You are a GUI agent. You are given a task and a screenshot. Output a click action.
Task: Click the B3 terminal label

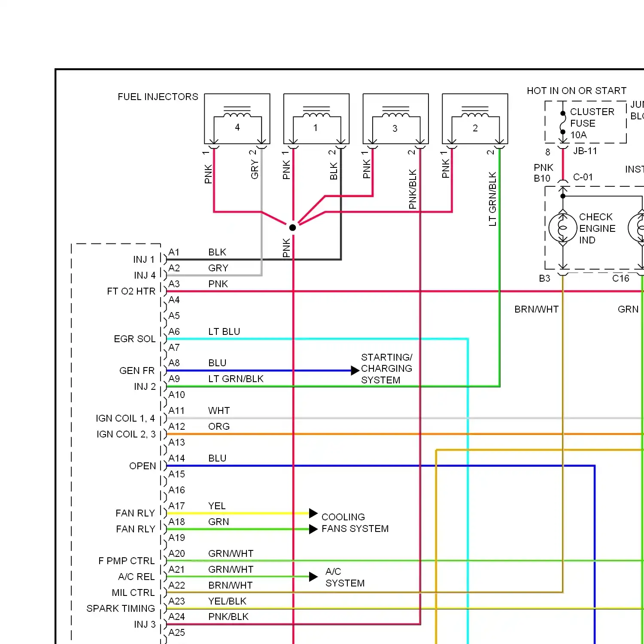pos(544,278)
